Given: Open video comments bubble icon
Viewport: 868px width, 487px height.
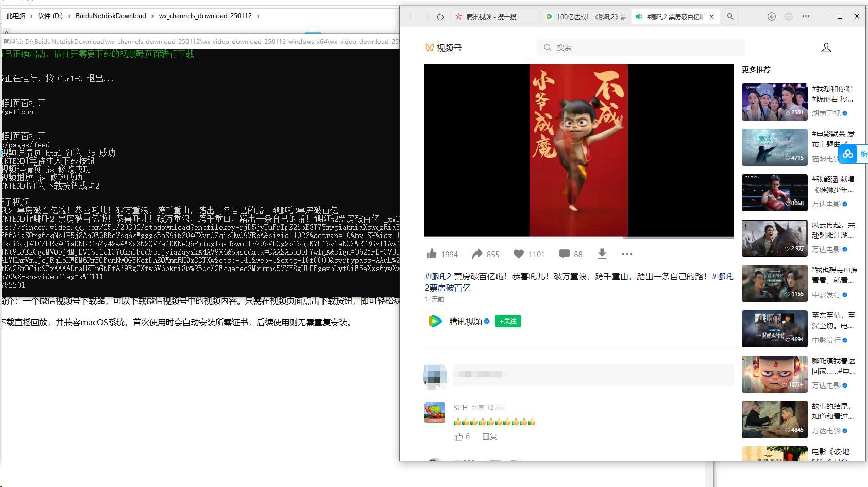Looking at the screenshot, I should [x=565, y=254].
